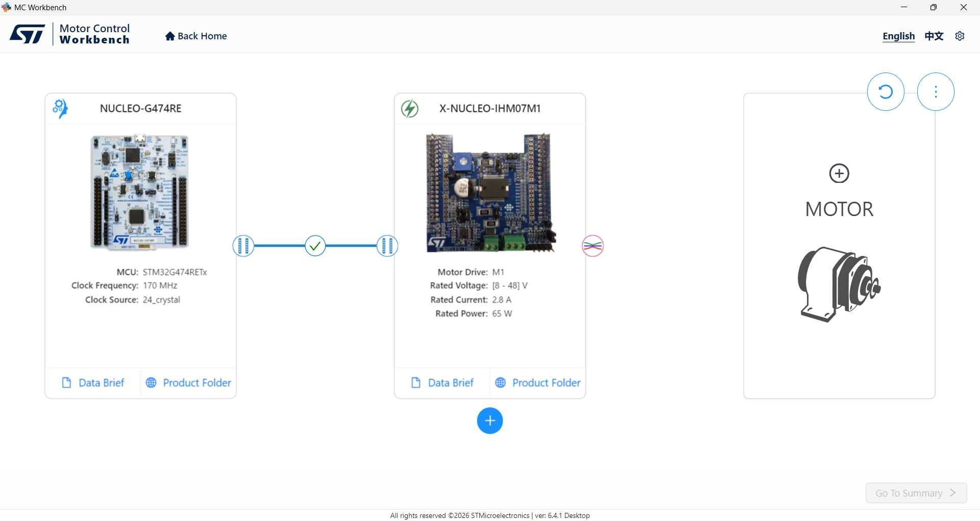
Task: Open Data Brief for X-NUCLEO-IHM07M1
Action: pyautogui.click(x=443, y=383)
